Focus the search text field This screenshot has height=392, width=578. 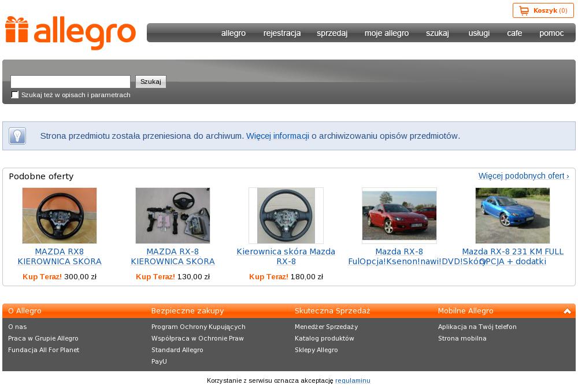pyautogui.click(x=71, y=82)
